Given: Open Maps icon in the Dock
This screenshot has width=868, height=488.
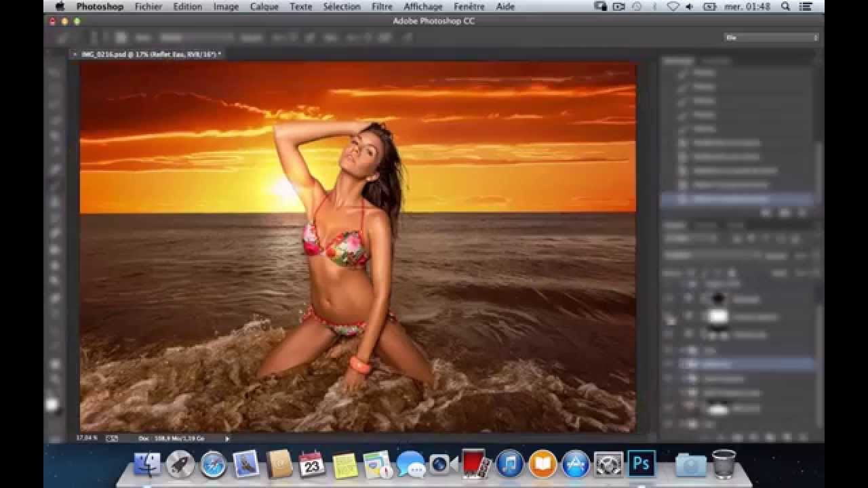Looking at the screenshot, I should pyautogui.click(x=378, y=464).
